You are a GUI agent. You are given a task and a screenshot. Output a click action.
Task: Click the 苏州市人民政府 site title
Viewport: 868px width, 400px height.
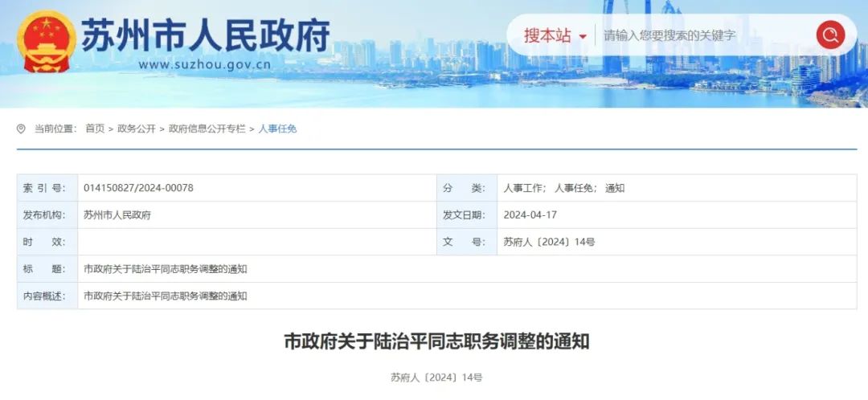click(x=206, y=36)
